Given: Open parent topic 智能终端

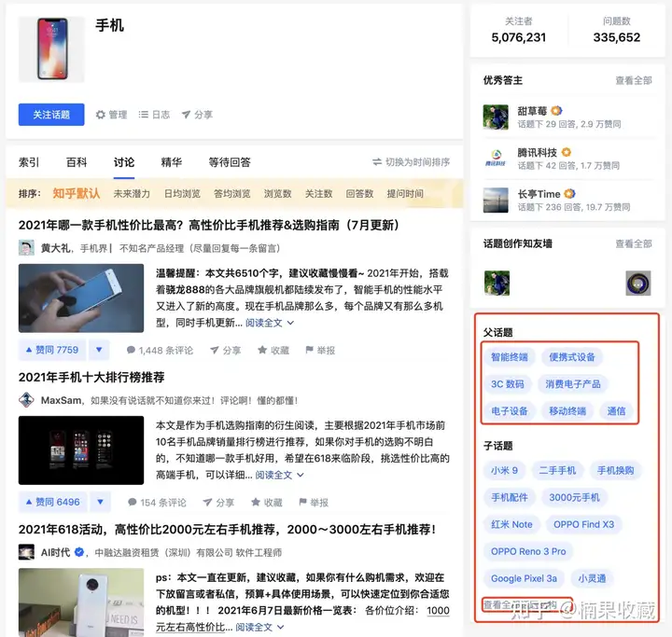Looking at the screenshot, I should tap(510, 357).
